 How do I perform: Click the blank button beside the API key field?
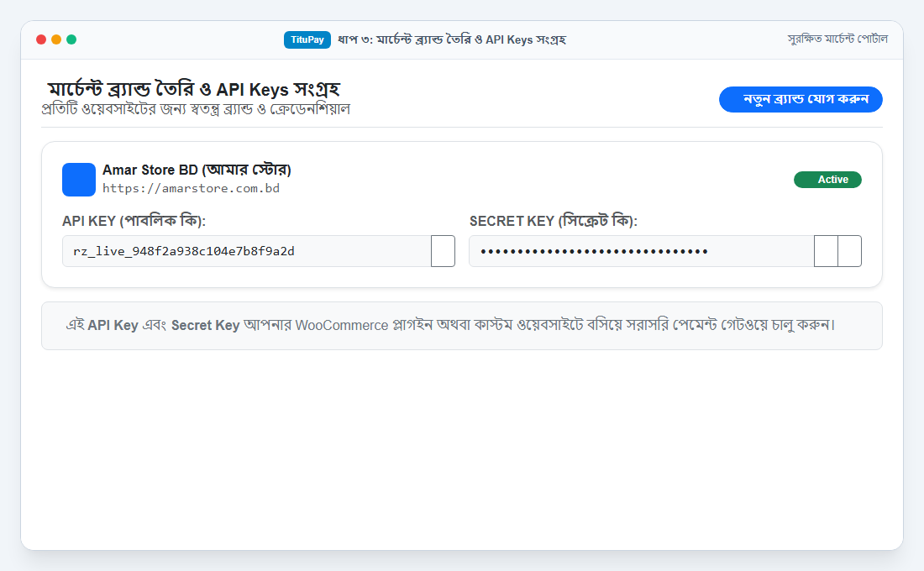pos(443,251)
